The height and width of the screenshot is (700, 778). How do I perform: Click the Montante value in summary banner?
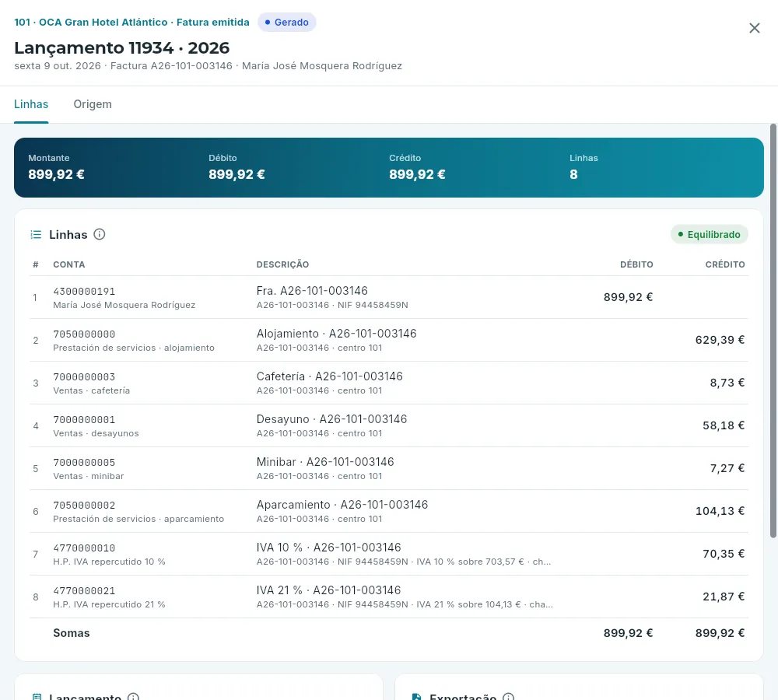click(56, 175)
